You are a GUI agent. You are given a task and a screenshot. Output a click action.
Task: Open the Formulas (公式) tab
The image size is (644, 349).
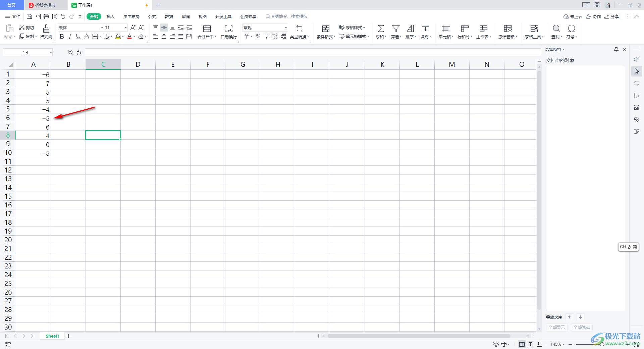click(x=152, y=16)
